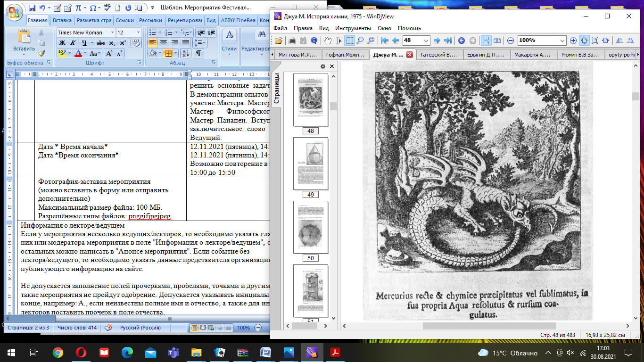The image size is (644, 362).
Task: Toggle strikethrough (abc) in Word
Action: tap(100, 42)
